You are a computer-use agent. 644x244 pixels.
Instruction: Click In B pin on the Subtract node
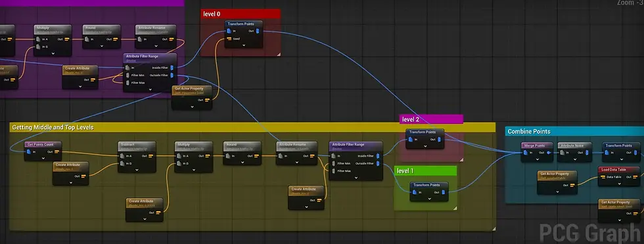point(122,163)
